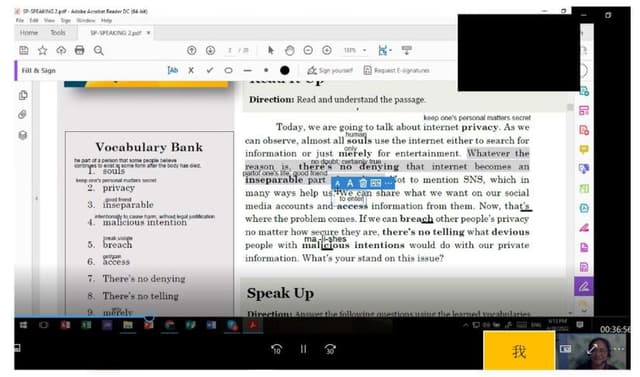Click the video progress bar handle

pos(149,316)
